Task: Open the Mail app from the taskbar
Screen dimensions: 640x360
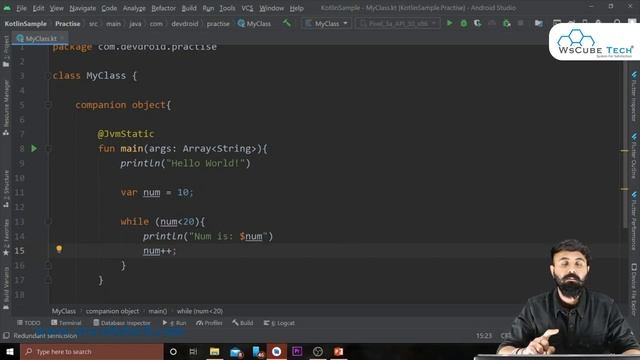Action: pyautogui.click(x=236, y=351)
